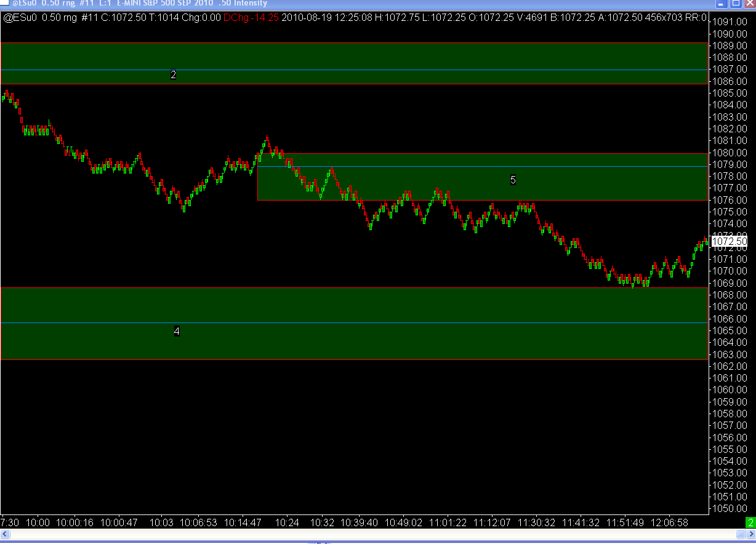Click the RR:0 value in header
The height and width of the screenshot is (544, 756).
(695, 18)
